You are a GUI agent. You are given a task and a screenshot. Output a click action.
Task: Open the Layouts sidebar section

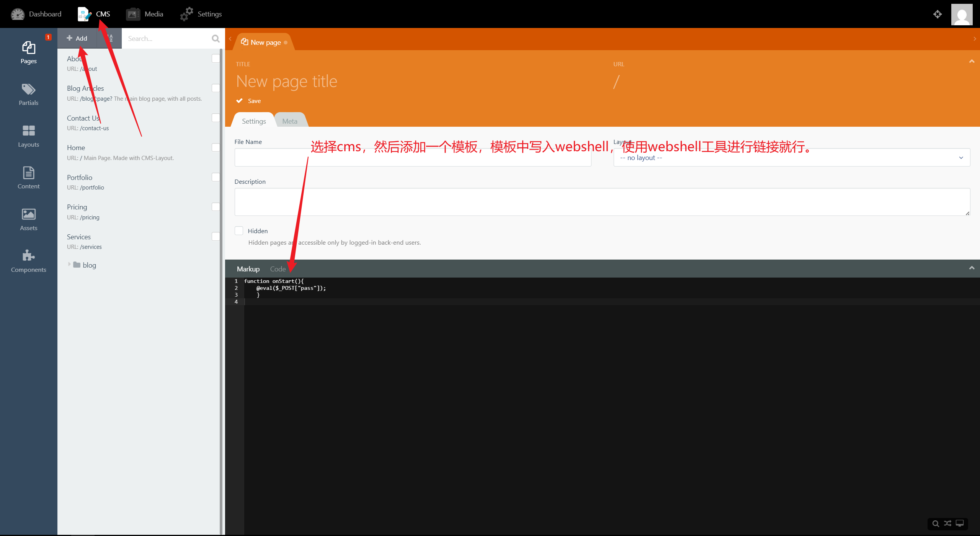click(28, 136)
